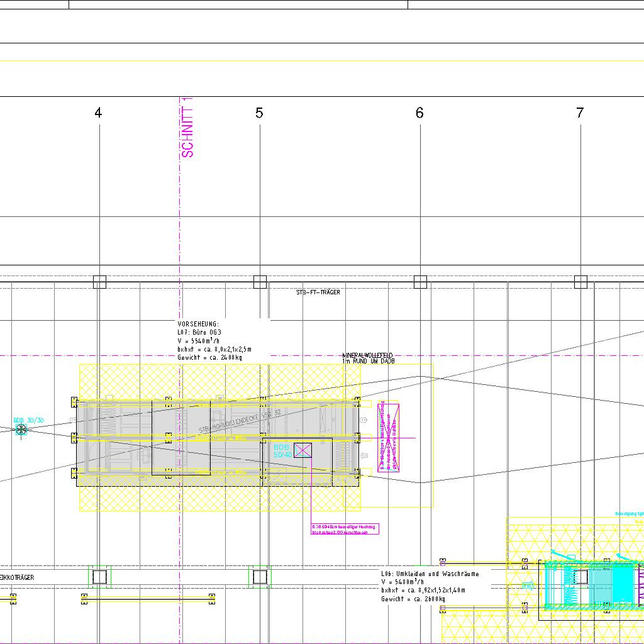Image resolution: width=644 pixels, height=644 pixels.
Task: Click the magenta SCHNITT section label
Action: pos(187,128)
